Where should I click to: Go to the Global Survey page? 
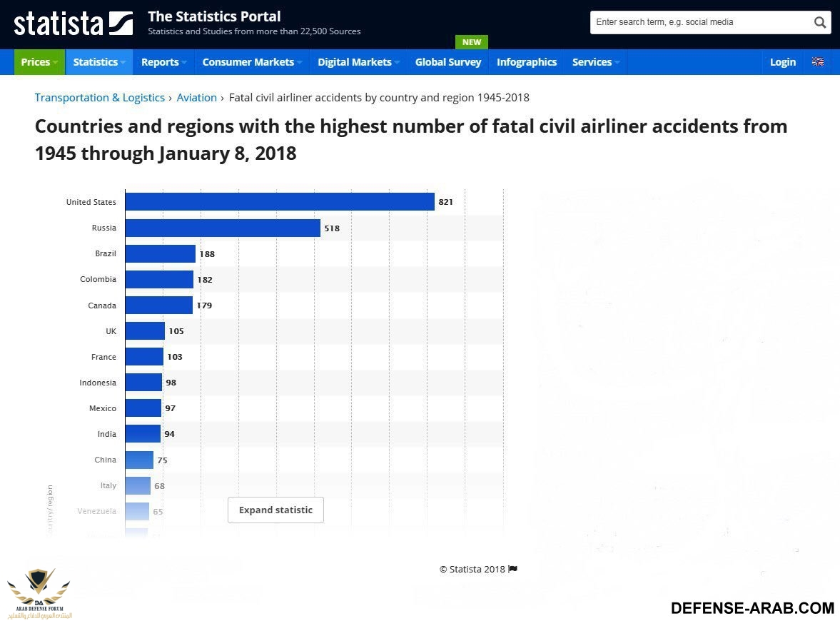[448, 62]
